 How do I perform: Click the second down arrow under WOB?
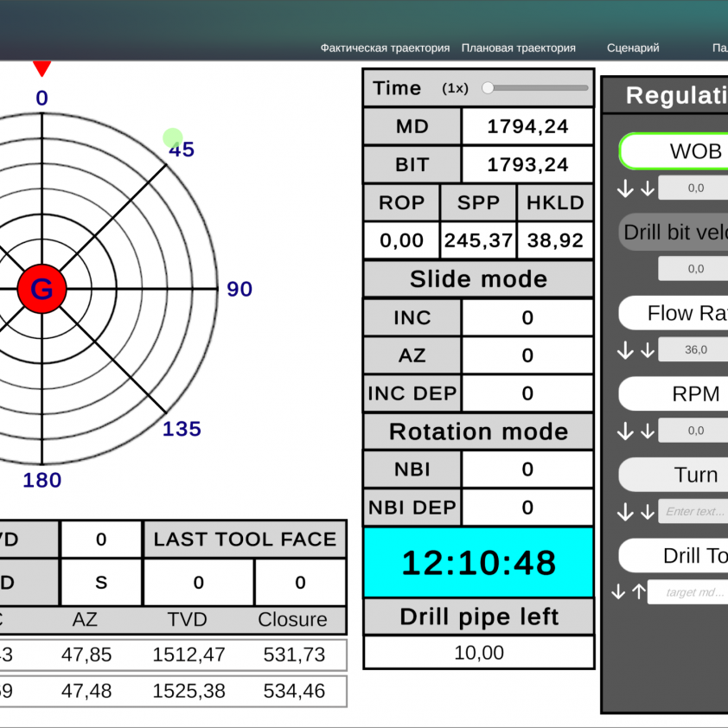point(648,188)
